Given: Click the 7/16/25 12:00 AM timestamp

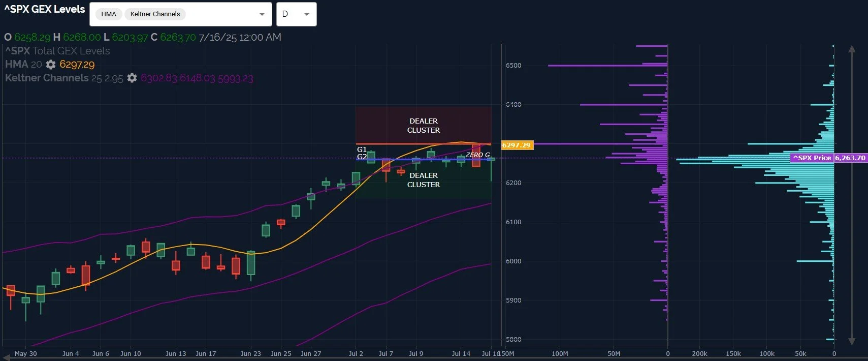Looking at the screenshot, I should click(240, 37).
